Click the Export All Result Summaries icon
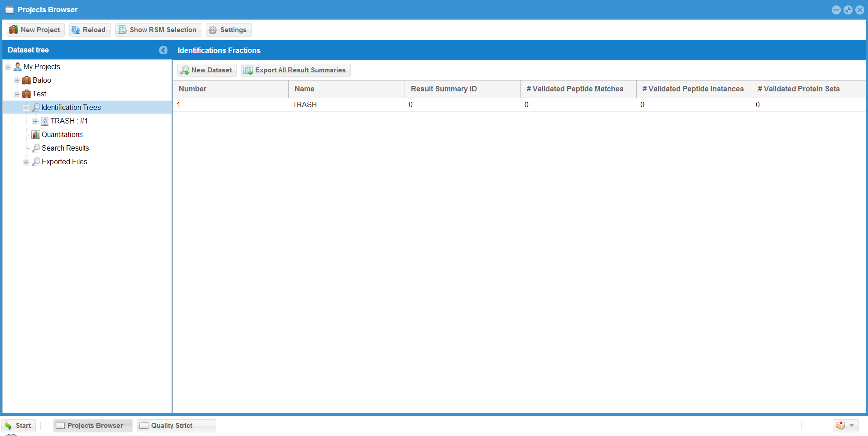Image resolution: width=868 pixels, height=436 pixels. [248, 70]
